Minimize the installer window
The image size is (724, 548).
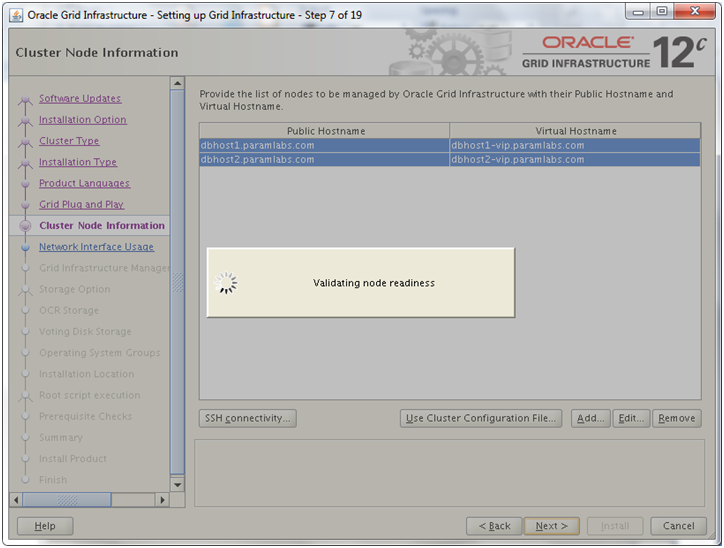(638, 12)
